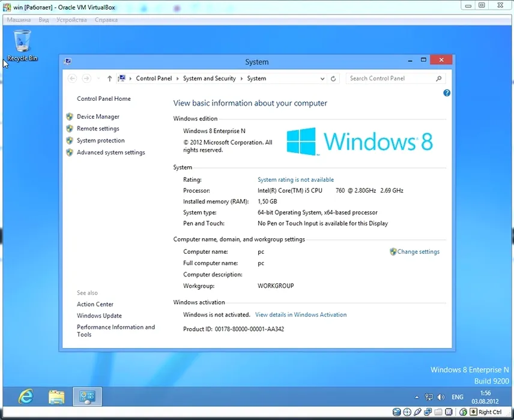Click the System breadcrumb in the address bar
The width and height of the screenshot is (514, 420).
[256, 78]
